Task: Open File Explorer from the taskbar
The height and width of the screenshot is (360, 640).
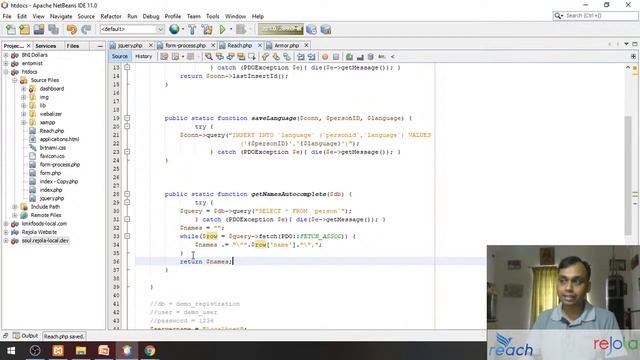Action: point(81,351)
